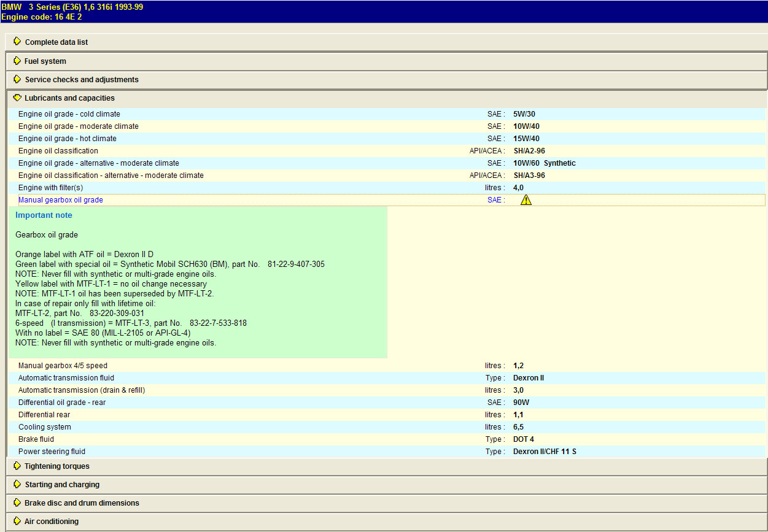Open the Manual gearbox oil grade link
Screen dimensions: 768x532
(x=61, y=200)
